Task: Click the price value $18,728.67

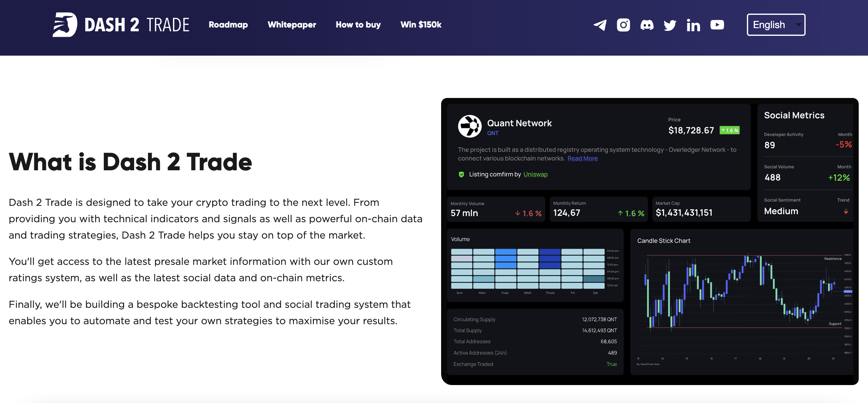Action: [x=691, y=130]
